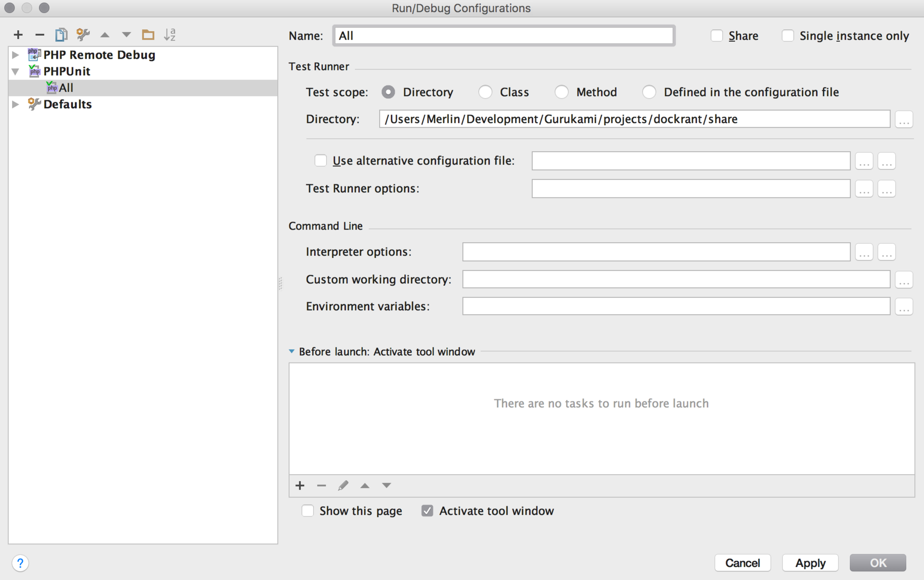Image resolution: width=924 pixels, height=580 pixels.
Task: Expand PHP Remote Debug tree node
Action: [15, 55]
